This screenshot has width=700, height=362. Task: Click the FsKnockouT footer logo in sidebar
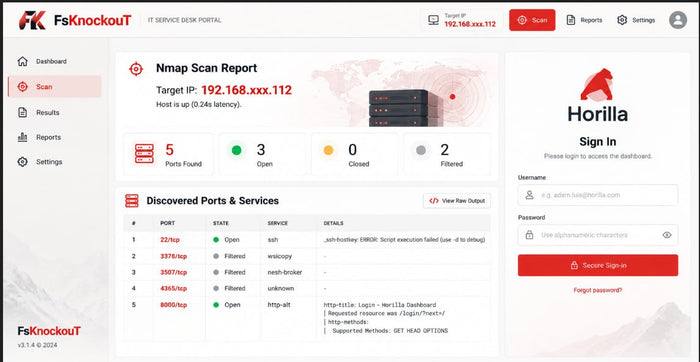point(49,331)
